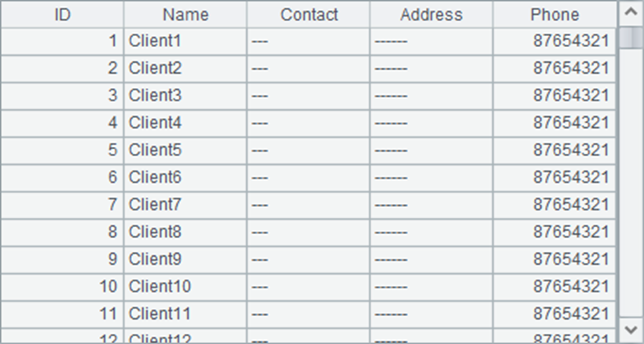Click the address cell for Client8
This screenshot has height=344, width=644.
click(x=432, y=232)
